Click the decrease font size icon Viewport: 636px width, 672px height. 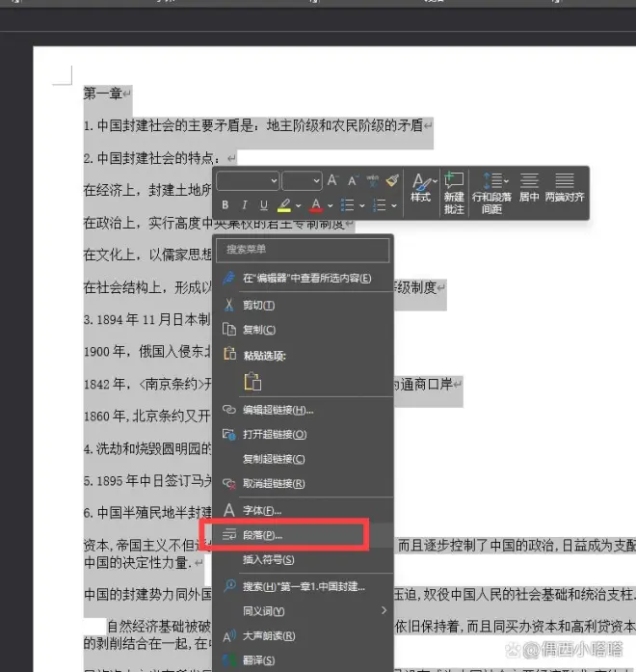352,180
